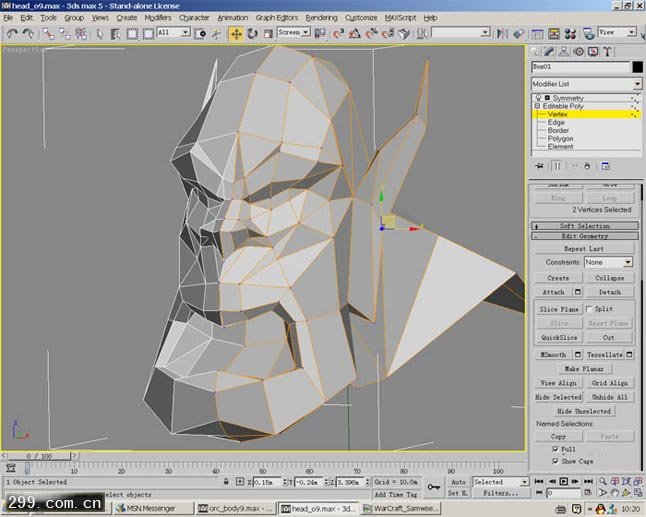
Task: Toggle the Set Key key-icon button
Action: [x=433, y=487]
